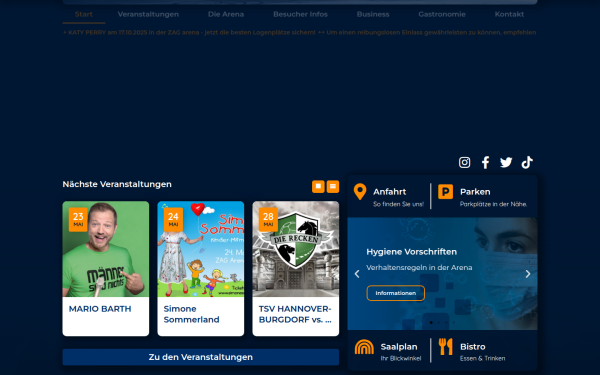Open the Kontakt menu item
The width and height of the screenshot is (600, 375).
509,15
